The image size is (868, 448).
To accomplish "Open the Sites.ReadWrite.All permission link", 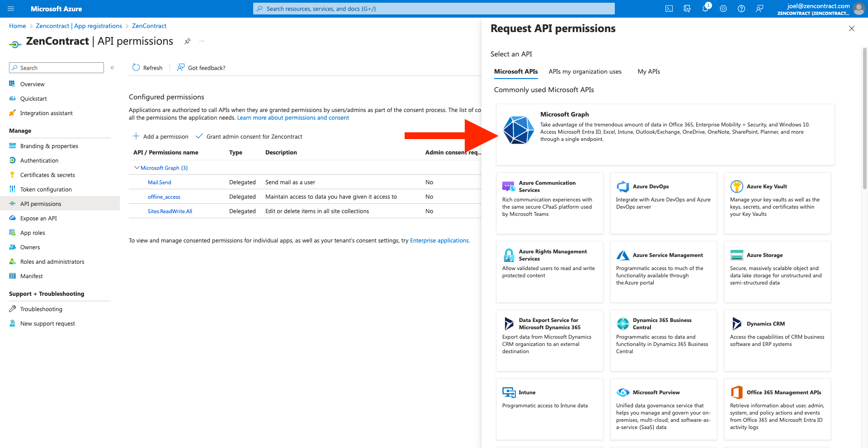I will (x=170, y=211).
